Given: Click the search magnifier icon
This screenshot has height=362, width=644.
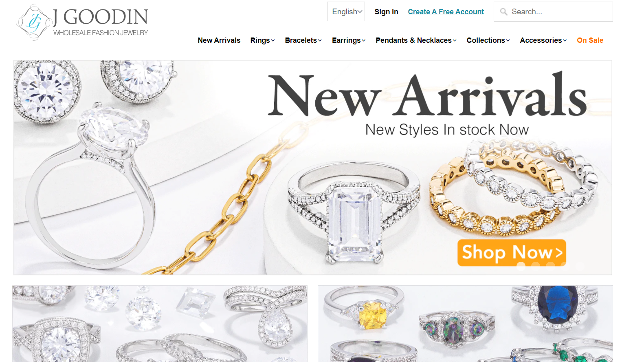Looking at the screenshot, I should click(503, 12).
